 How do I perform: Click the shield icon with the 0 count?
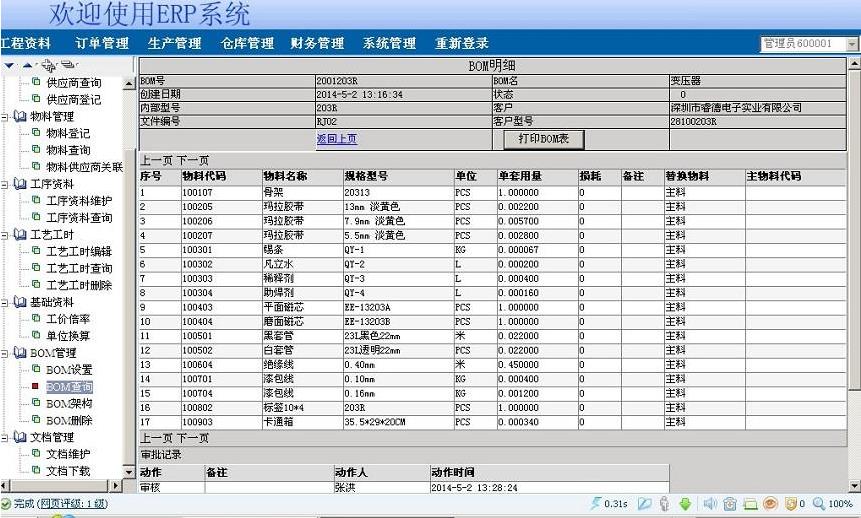(791, 504)
